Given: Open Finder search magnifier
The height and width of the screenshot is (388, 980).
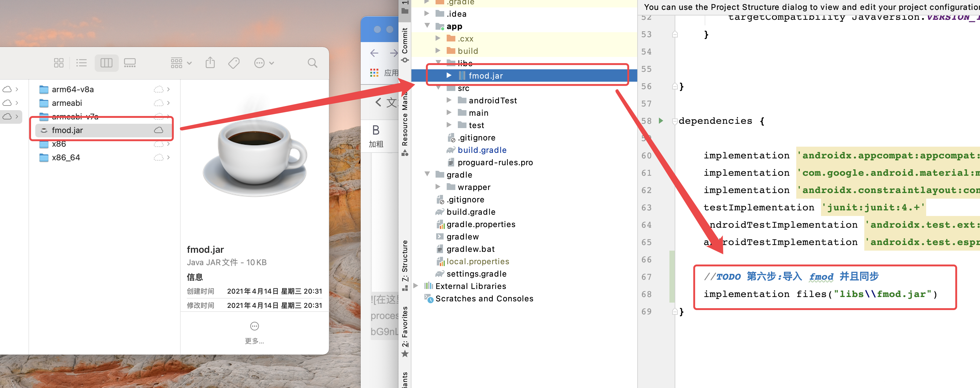Looking at the screenshot, I should click(312, 63).
